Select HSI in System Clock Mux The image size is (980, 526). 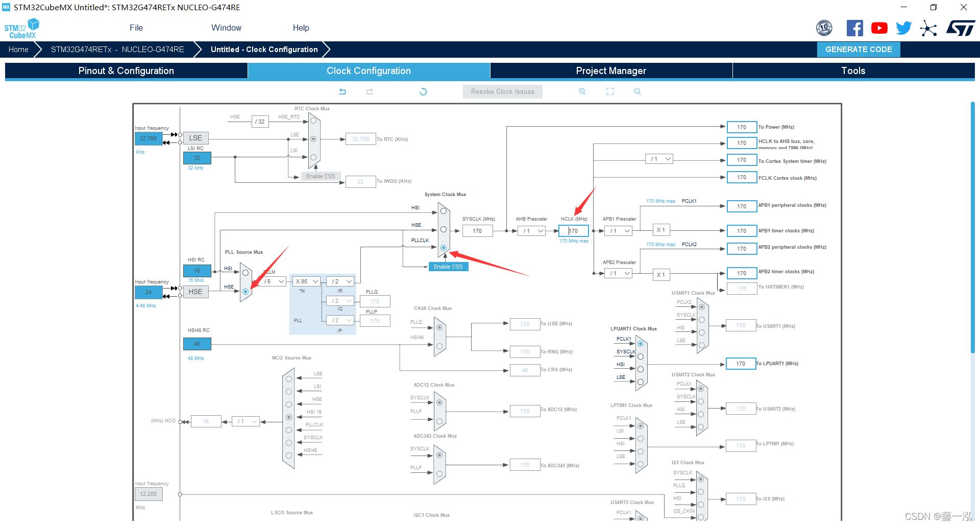(444, 211)
